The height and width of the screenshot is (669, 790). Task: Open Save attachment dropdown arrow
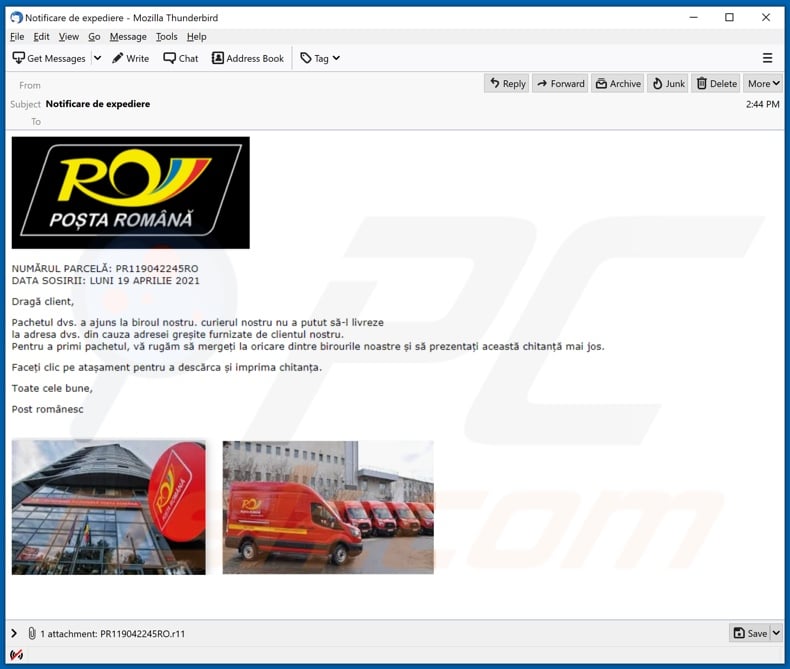coord(776,633)
